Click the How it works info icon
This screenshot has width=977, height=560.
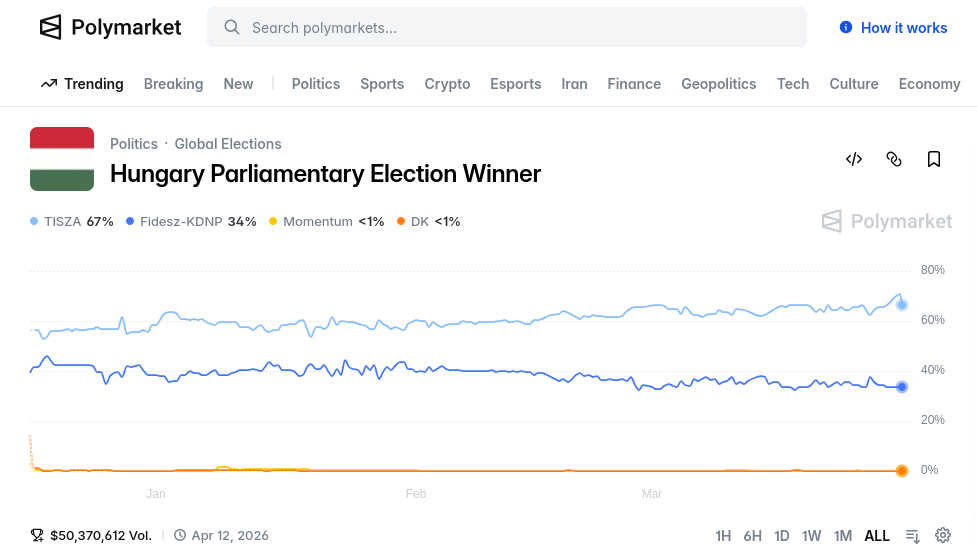pyautogui.click(x=846, y=28)
